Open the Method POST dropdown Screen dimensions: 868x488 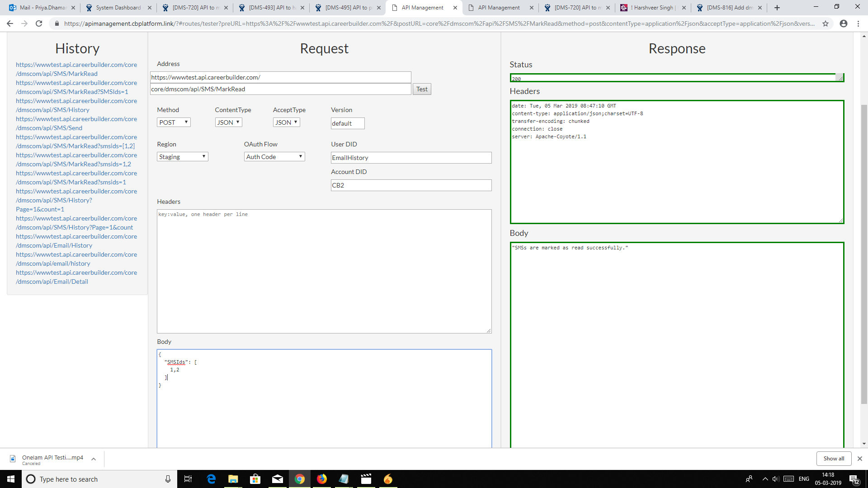pyautogui.click(x=174, y=122)
